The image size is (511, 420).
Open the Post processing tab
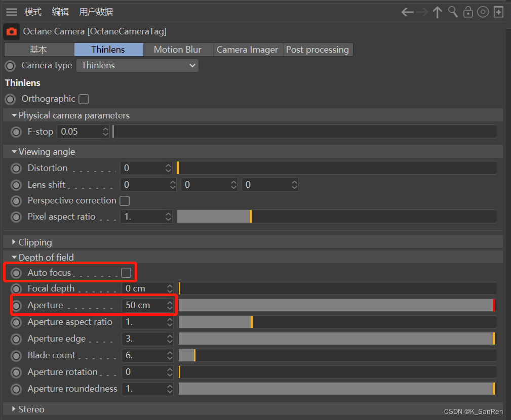point(318,50)
